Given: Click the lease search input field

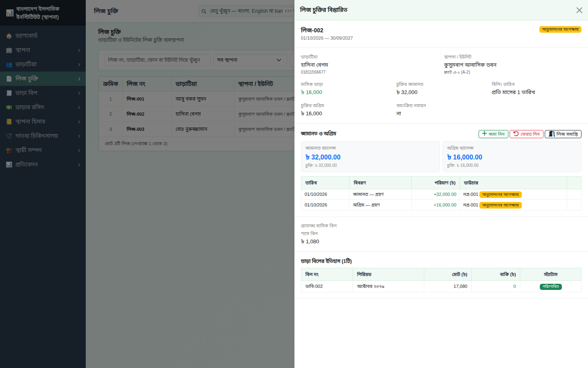Looking at the screenshot, I should tap(158, 60).
